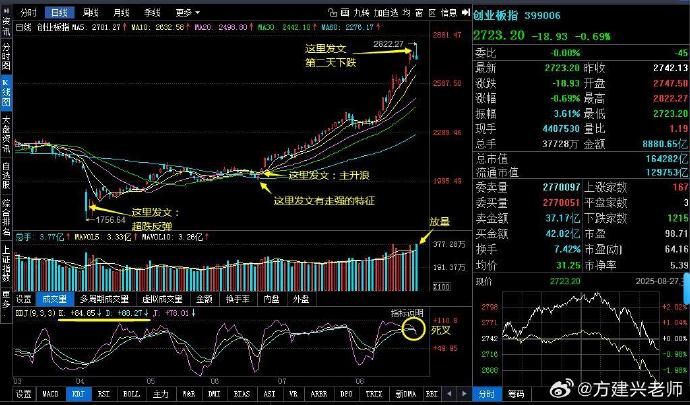The image size is (690, 405).
Task: Click the 区 range toolbar item
Action: pos(432,12)
